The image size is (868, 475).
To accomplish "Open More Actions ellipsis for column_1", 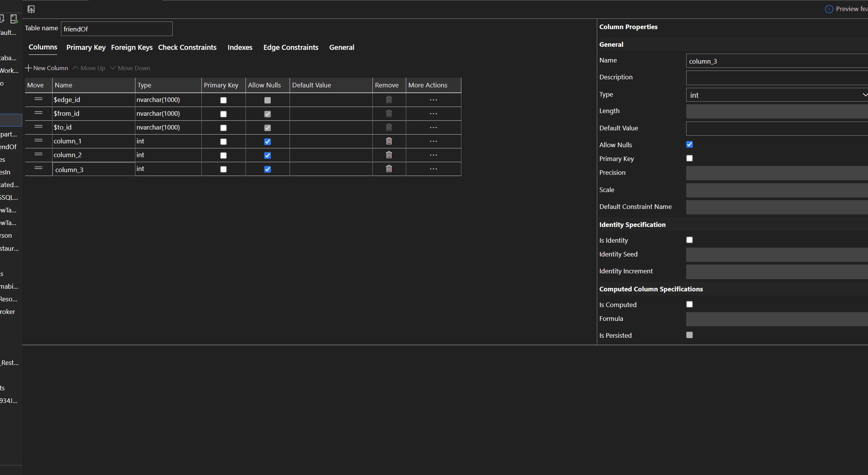I will pos(433,141).
